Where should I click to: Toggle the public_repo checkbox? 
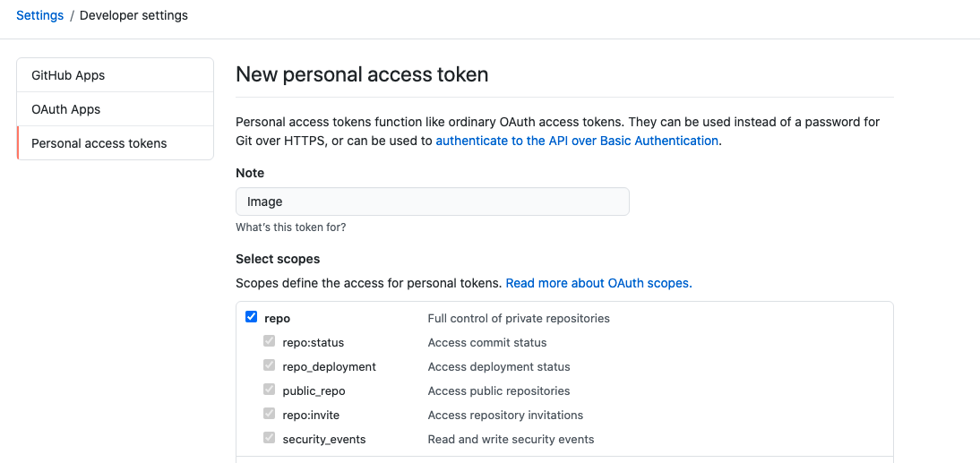[x=269, y=390]
